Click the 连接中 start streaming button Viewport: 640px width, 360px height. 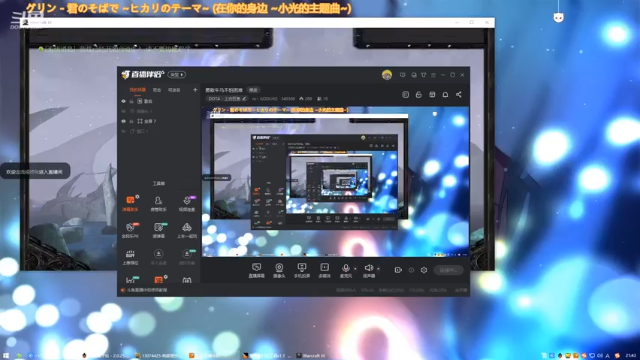448,270
